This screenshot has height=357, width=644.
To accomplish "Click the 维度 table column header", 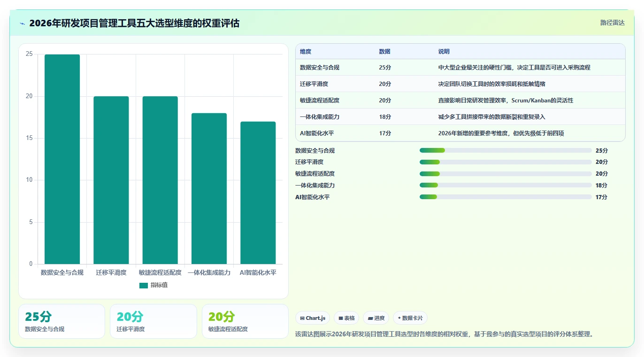I will pyautogui.click(x=306, y=51).
